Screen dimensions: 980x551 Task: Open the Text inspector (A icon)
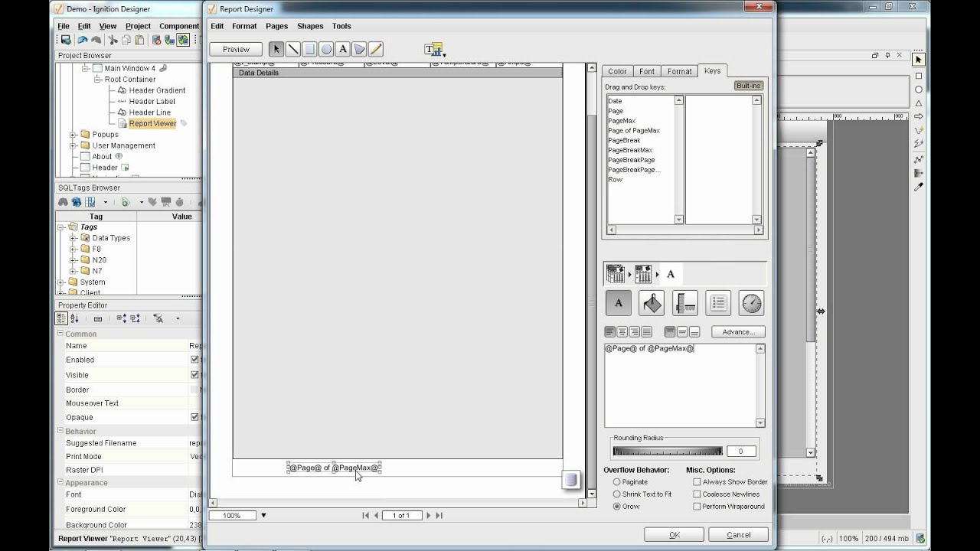point(619,303)
